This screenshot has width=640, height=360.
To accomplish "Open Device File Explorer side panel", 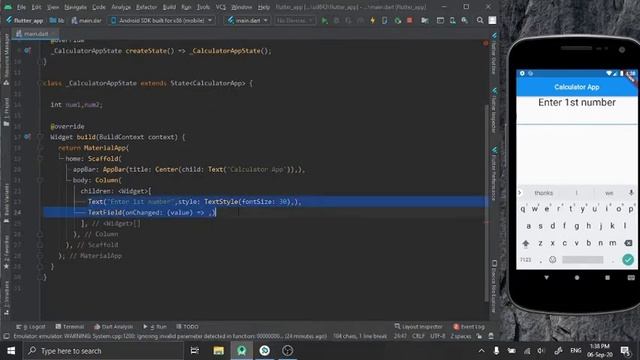I will (494, 286).
